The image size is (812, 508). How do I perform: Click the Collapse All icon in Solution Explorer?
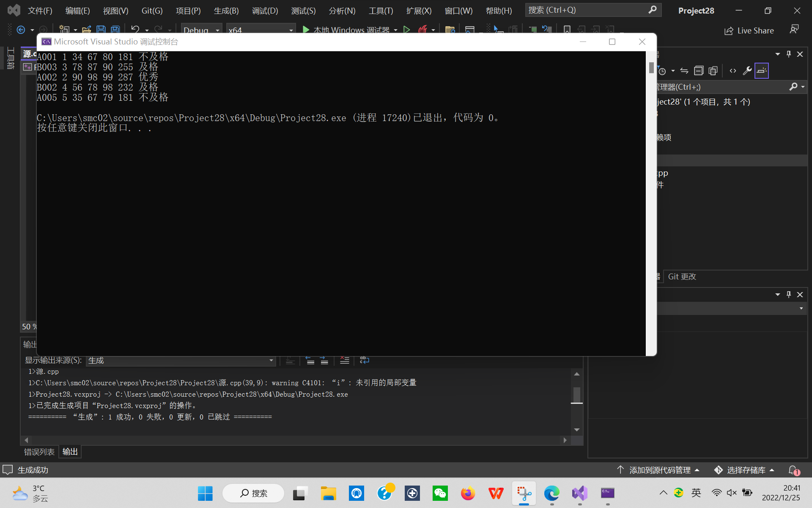699,71
